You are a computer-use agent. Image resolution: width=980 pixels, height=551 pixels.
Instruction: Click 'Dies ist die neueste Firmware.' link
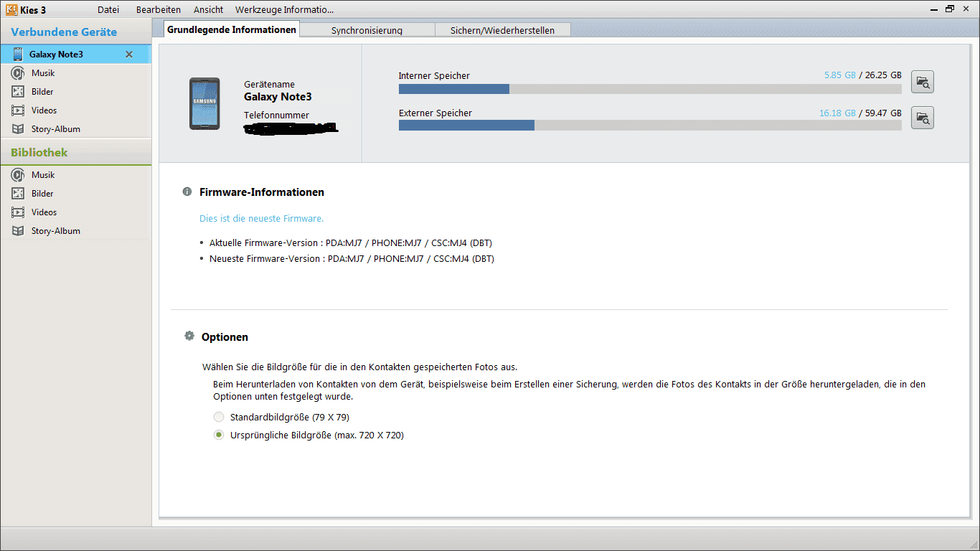coord(261,218)
